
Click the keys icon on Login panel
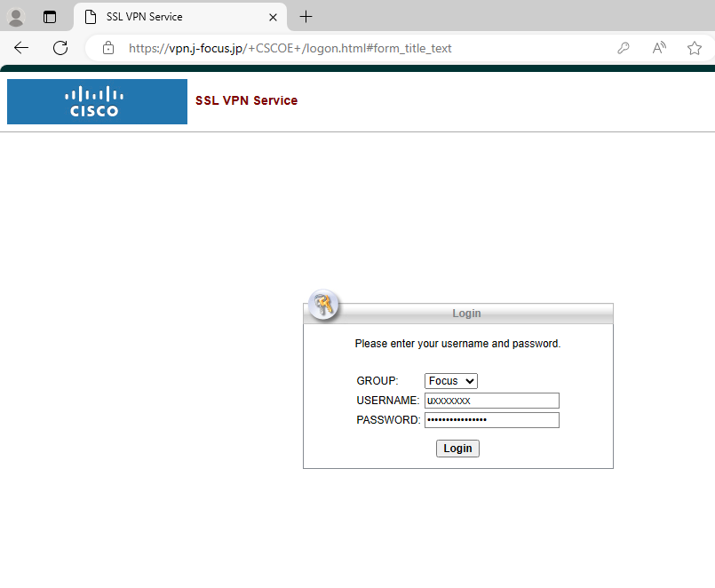click(323, 305)
